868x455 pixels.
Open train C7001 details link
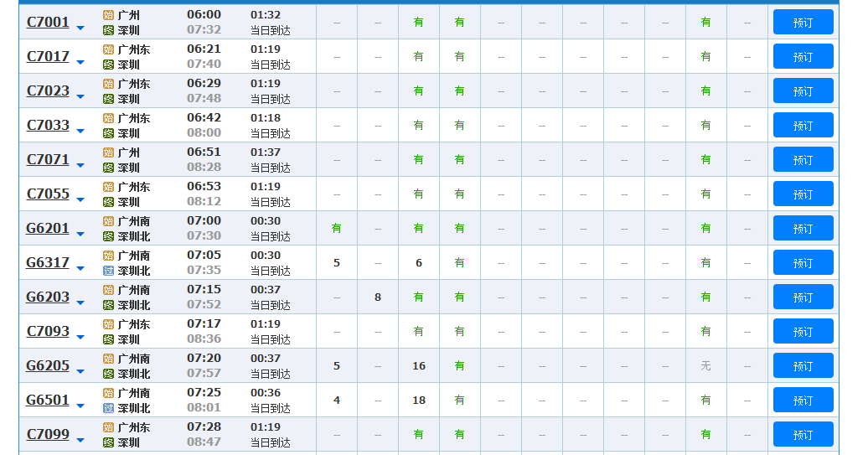click(x=48, y=22)
